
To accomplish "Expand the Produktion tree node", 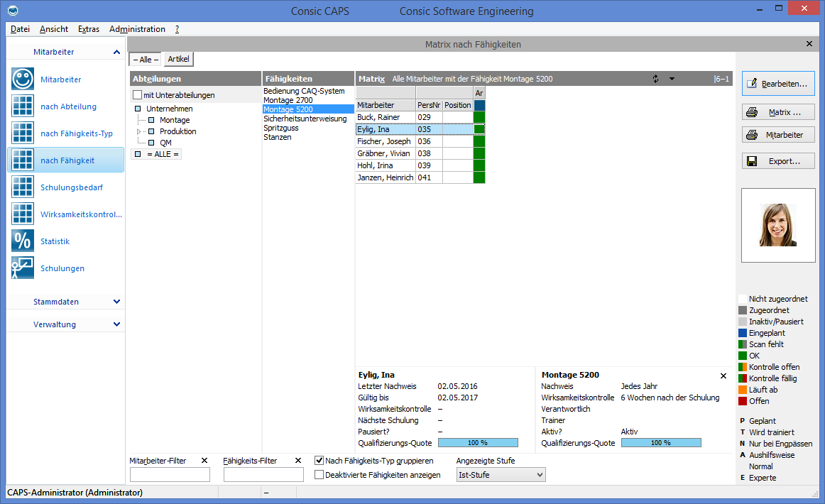I will (139, 131).
